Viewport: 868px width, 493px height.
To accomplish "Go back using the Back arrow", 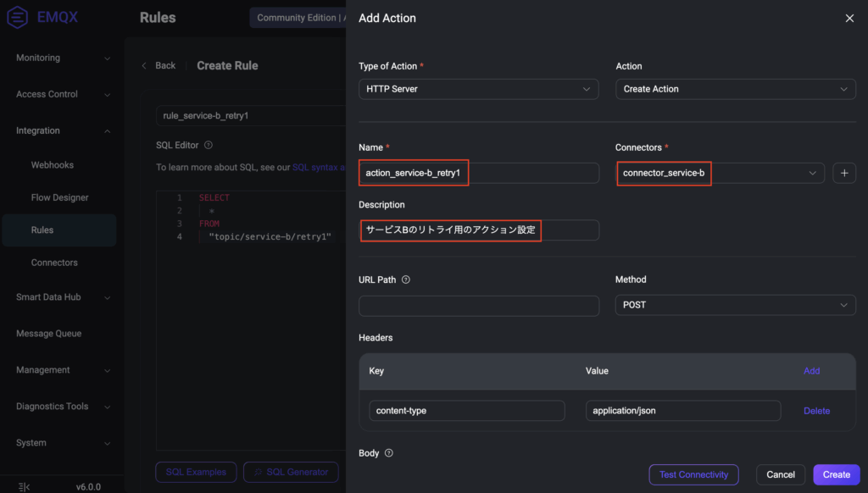I will point(145,65).
